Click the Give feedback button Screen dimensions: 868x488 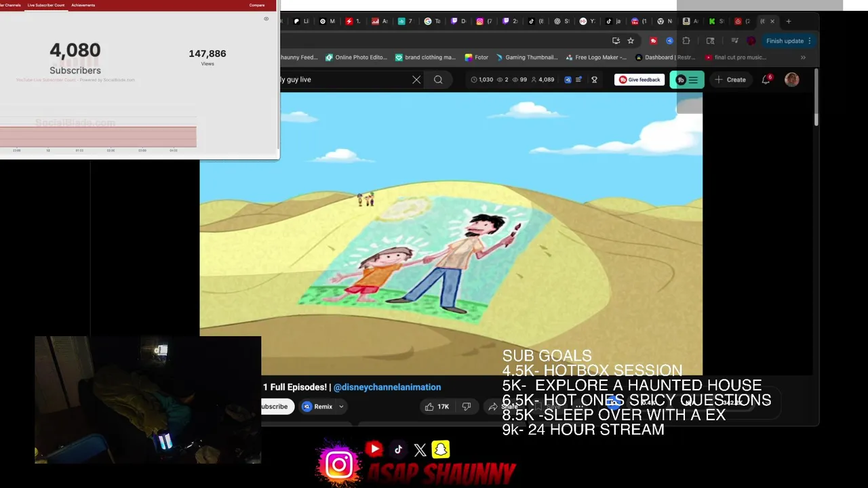click(x=639, y=79)
